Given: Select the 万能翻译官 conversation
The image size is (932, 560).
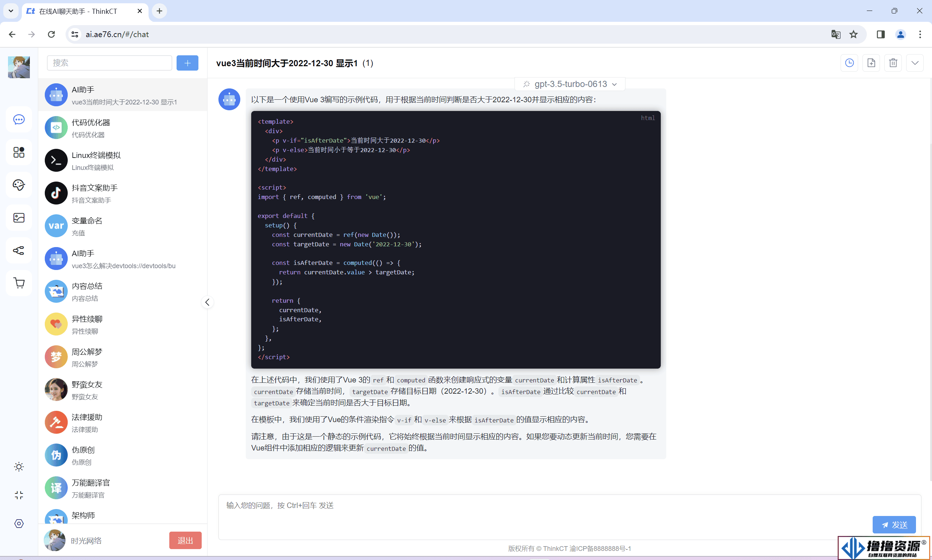Looking at the screenshot, I should pos(123,488).
